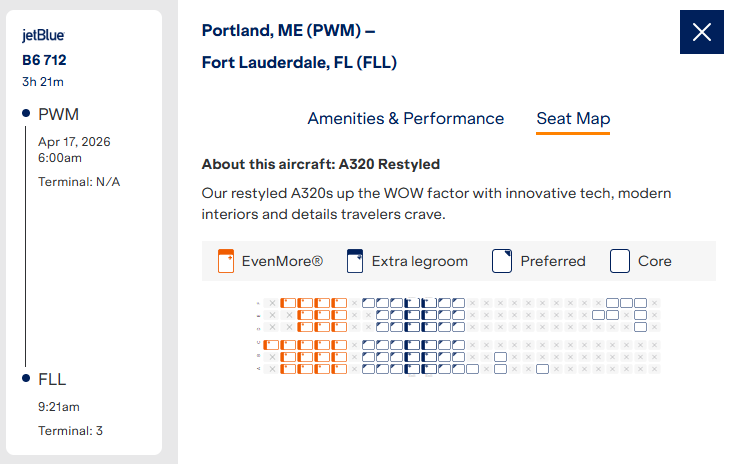Choose the rearmost Core seat in top row
734x464 pixels.
[x=640, y=302]
